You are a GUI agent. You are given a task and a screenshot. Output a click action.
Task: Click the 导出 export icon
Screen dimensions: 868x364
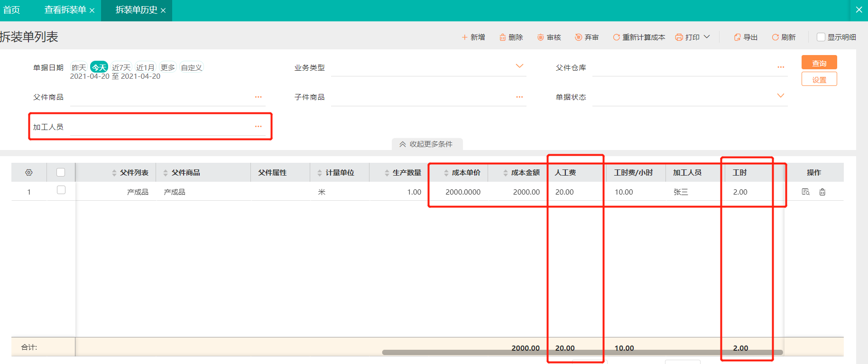(737, 37)
